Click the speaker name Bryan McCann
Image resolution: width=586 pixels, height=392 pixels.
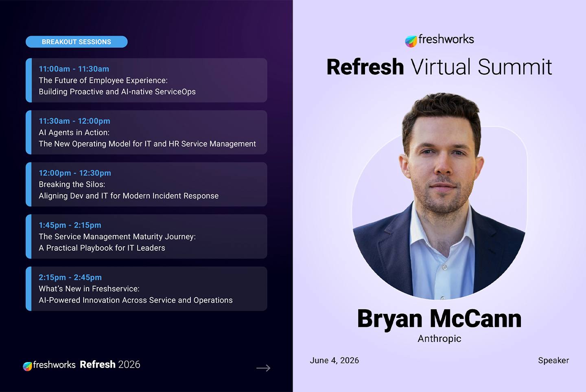point(439,319)
